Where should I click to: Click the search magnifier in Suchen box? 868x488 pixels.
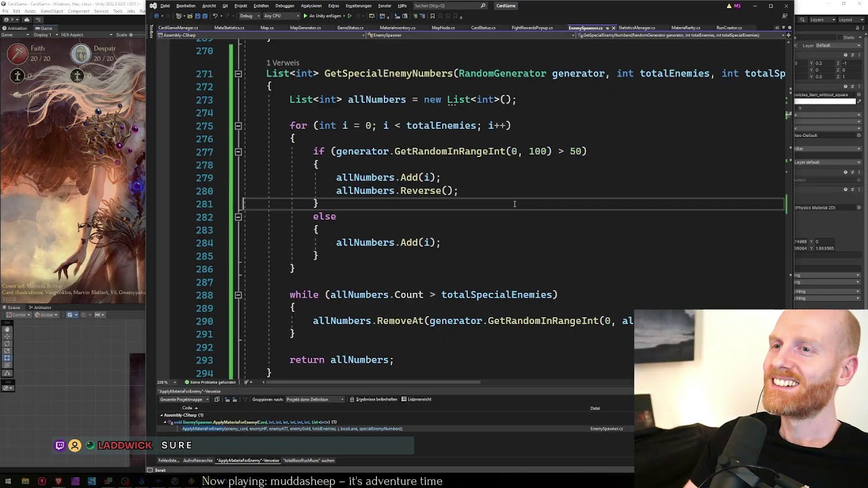pos(483,5)
